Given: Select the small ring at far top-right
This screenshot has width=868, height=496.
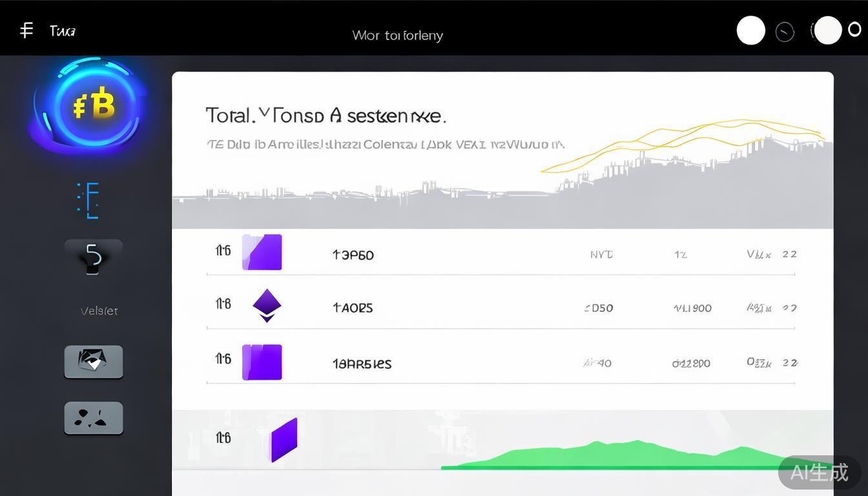Looking at the screenshot, I should tap(854, 29).
